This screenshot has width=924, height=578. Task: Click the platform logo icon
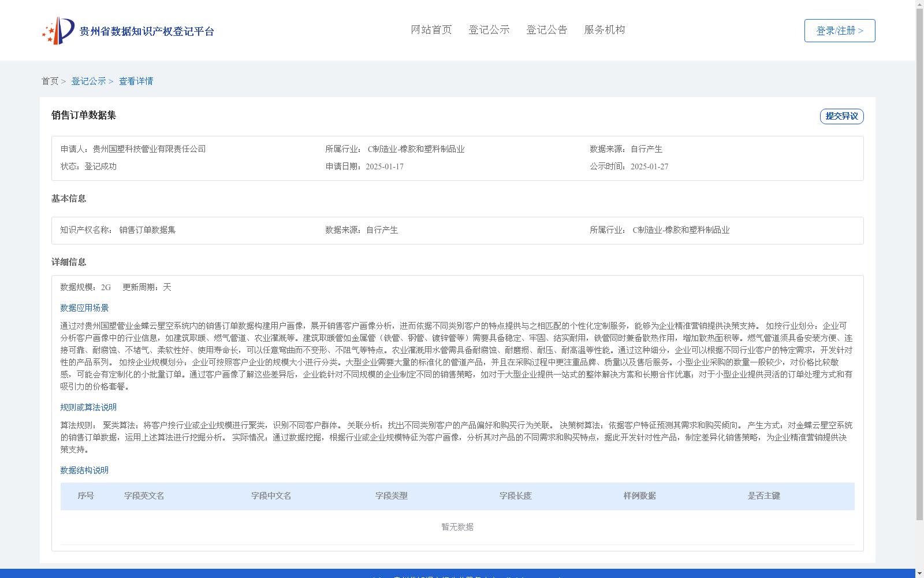pos(58,31)
